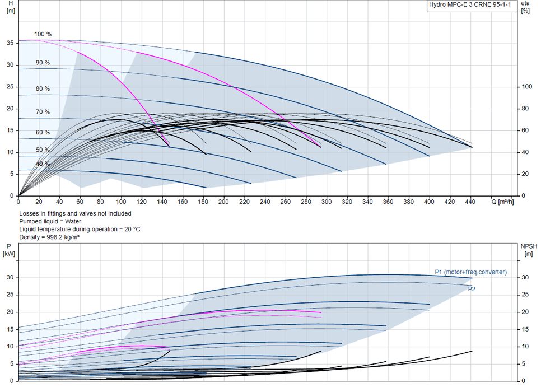Viewport: 541px width, 392px height.
Task: Click the 'eta [%]' efficiency axis title
Action: (525, 7)
